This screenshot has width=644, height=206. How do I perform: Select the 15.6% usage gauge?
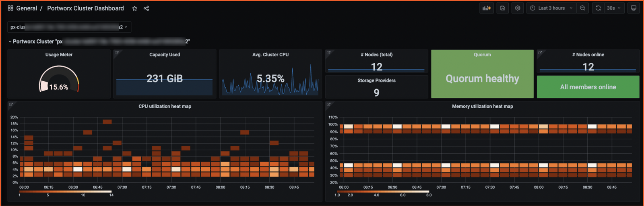pyautogui.click(x=59, y=79)
